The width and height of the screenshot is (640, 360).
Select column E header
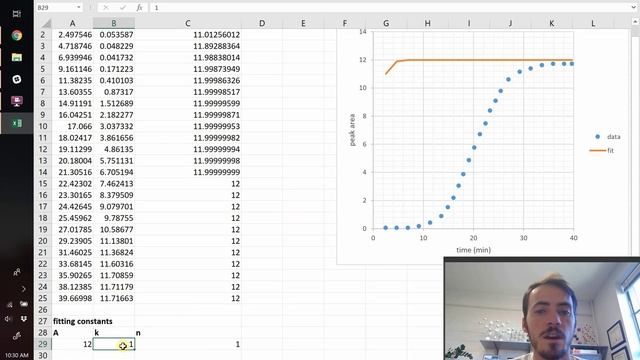point(303,23)
